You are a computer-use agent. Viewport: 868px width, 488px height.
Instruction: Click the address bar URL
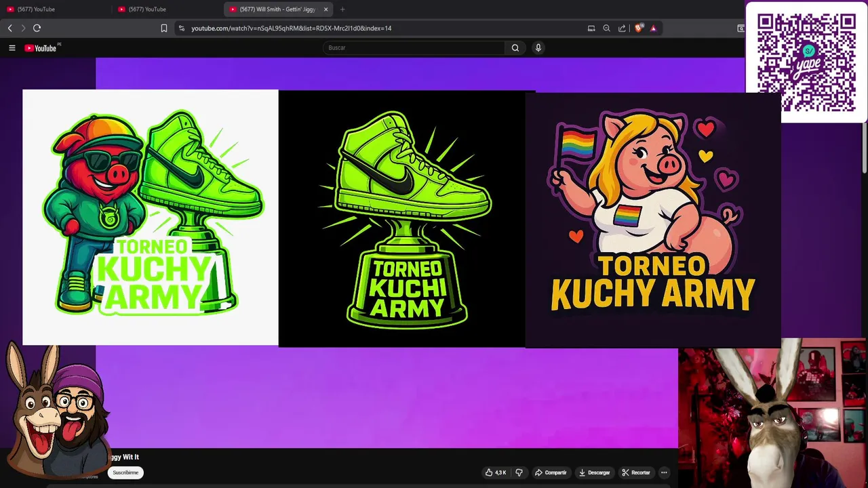point(291,28)
